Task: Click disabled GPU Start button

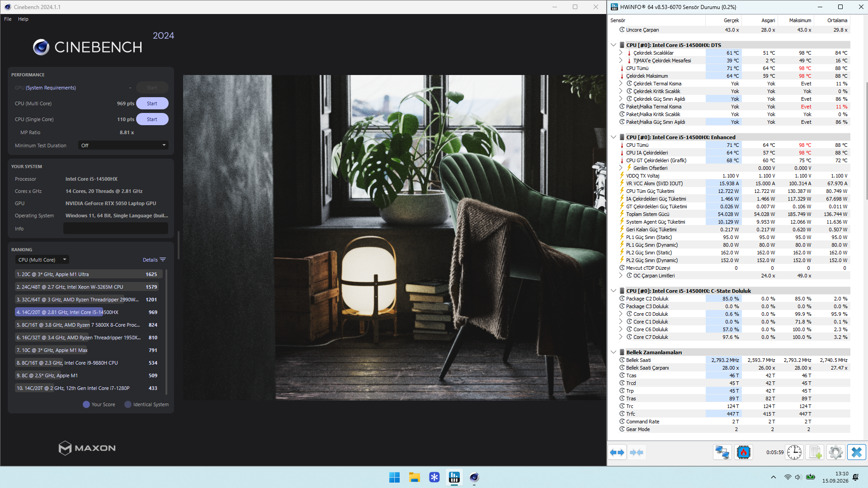Action: pyautogui.click(x=152, y=88)
